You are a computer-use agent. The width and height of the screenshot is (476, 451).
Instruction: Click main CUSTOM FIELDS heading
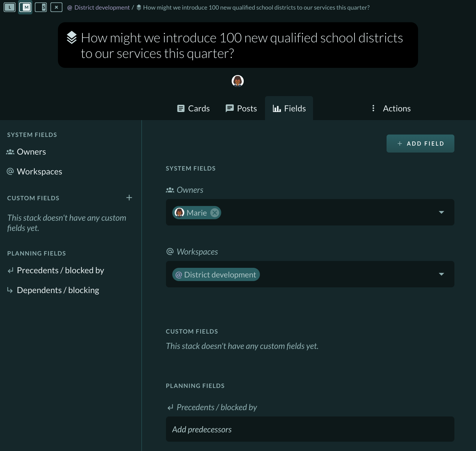[x=192, y=331]
